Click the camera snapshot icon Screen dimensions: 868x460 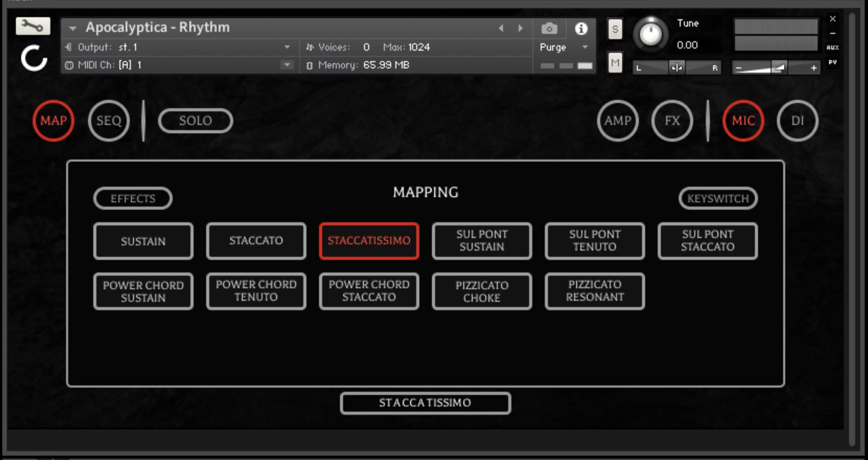549,28
